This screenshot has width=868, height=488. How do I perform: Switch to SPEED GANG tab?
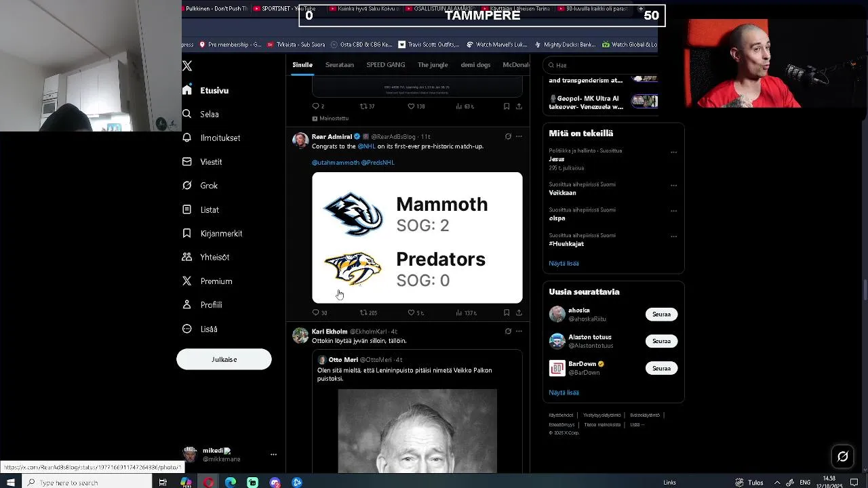pos(385,65)
